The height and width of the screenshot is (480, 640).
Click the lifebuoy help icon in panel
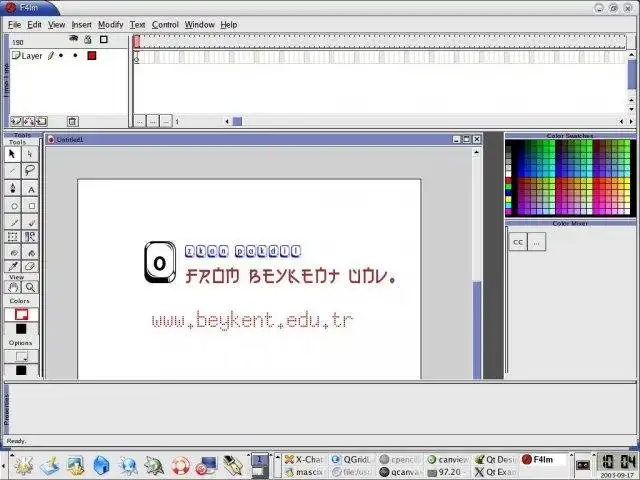[180, 465]
